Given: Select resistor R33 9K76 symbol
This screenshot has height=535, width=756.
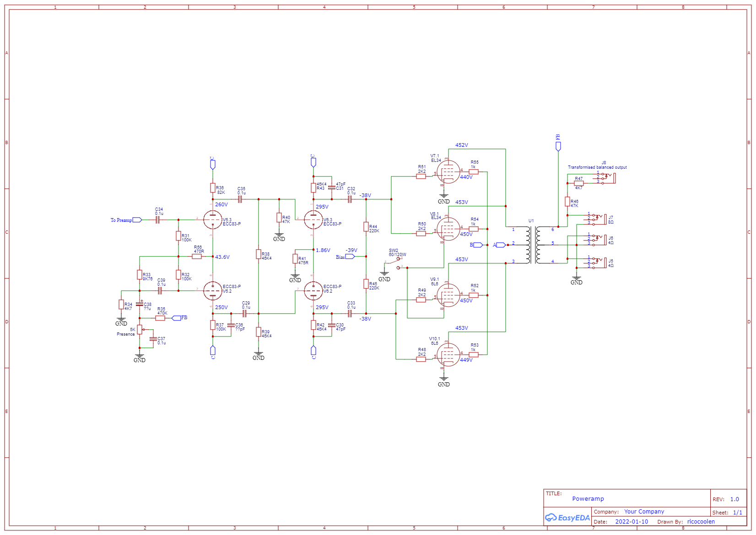Looking at the screenshot, I should click(140, 274).
